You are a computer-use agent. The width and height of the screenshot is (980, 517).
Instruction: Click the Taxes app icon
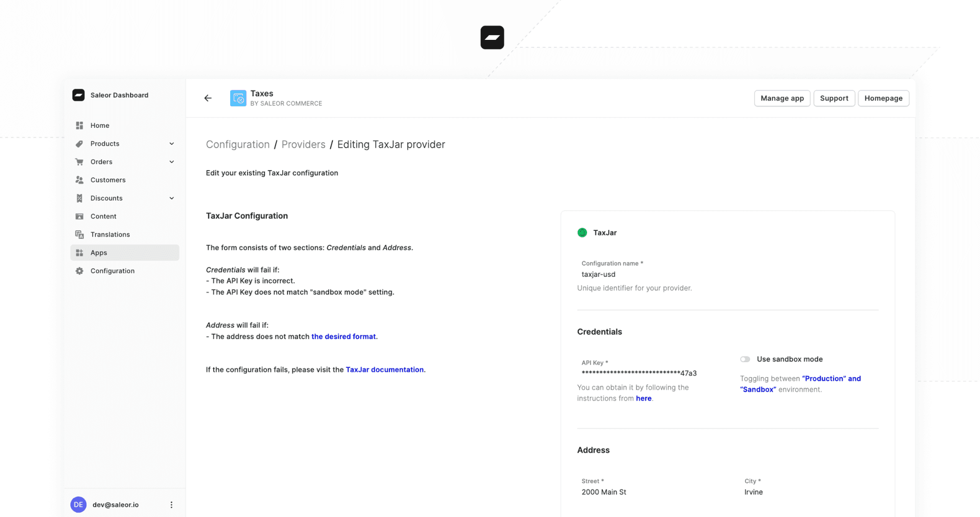pyautogui.click(x=238, y=98)
